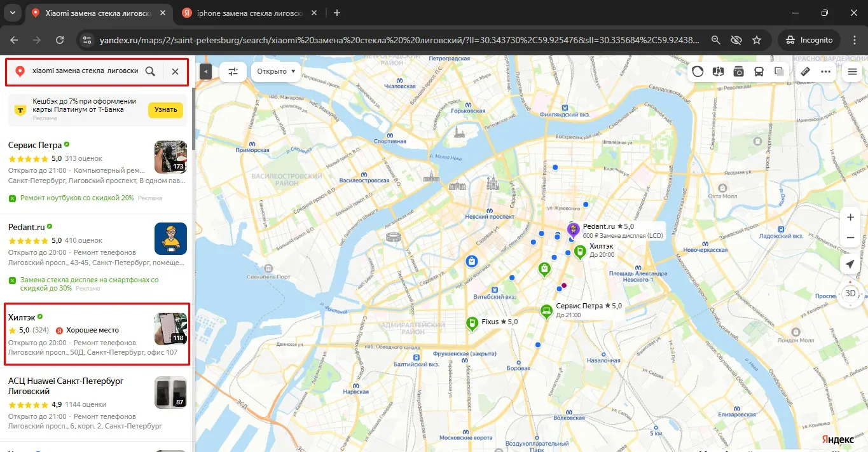Open the tab search chevron dropdown
Screen dimensions: 868x452
point(13,13)
